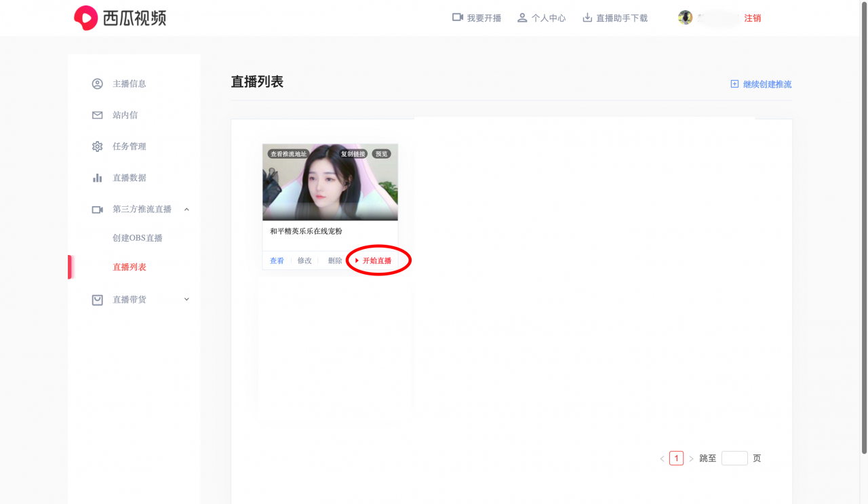Image resolution: width=868 pixels, height=504 pixels.
Task: Click the camera icon beside 我要开播
Action: 458,18
